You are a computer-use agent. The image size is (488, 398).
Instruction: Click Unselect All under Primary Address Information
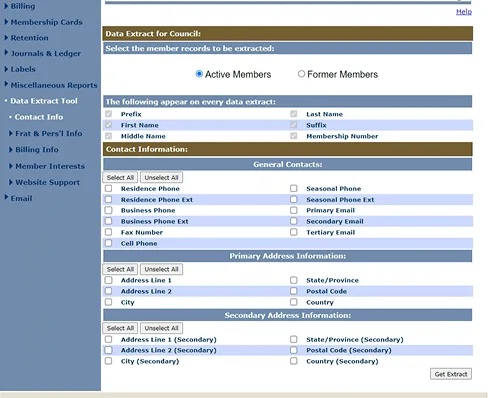tap(161, 269)
